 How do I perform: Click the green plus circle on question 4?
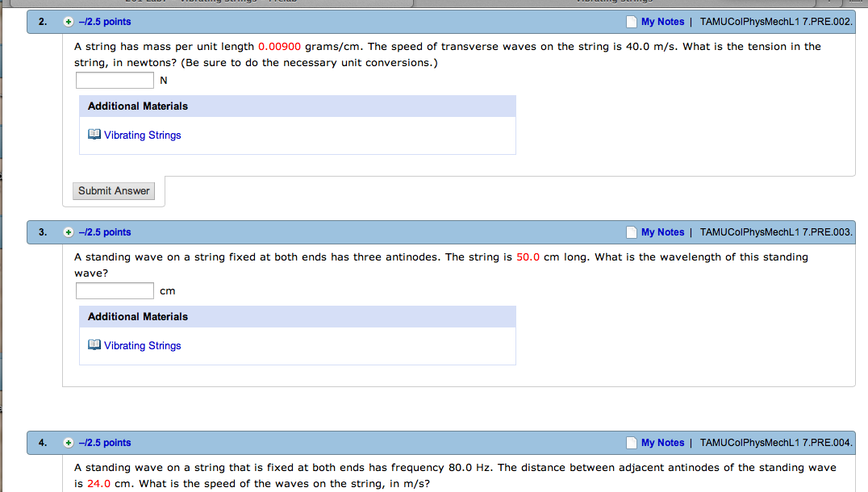click(x=68, y=442)
